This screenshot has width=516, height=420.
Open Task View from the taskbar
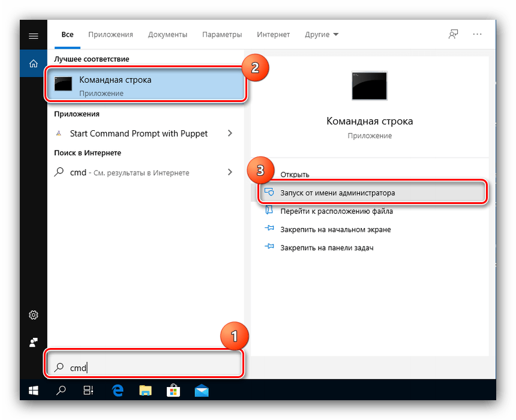point(88,391)
